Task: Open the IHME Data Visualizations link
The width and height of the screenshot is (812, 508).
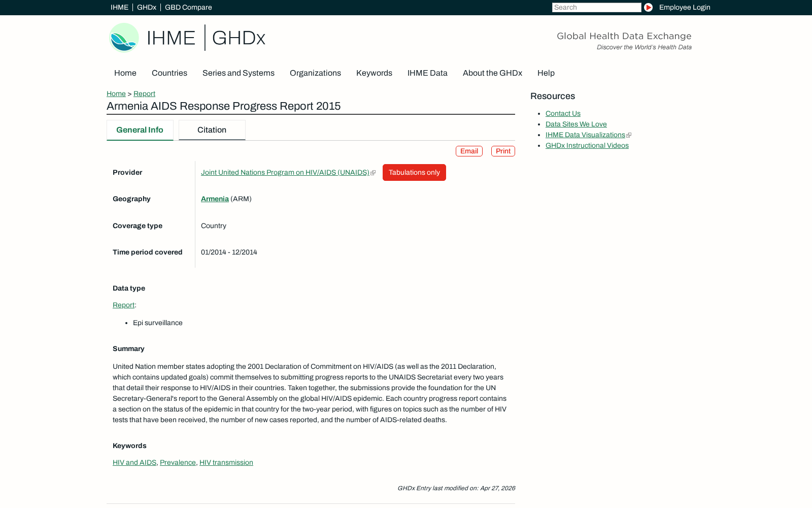Action: click(585, 135)
